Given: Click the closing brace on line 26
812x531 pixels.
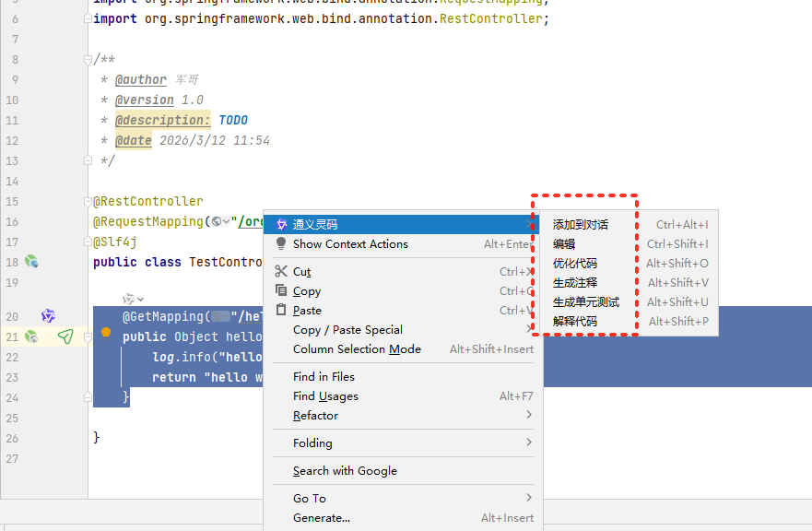Looking at the screenshot, I should (x=97, y=438).
